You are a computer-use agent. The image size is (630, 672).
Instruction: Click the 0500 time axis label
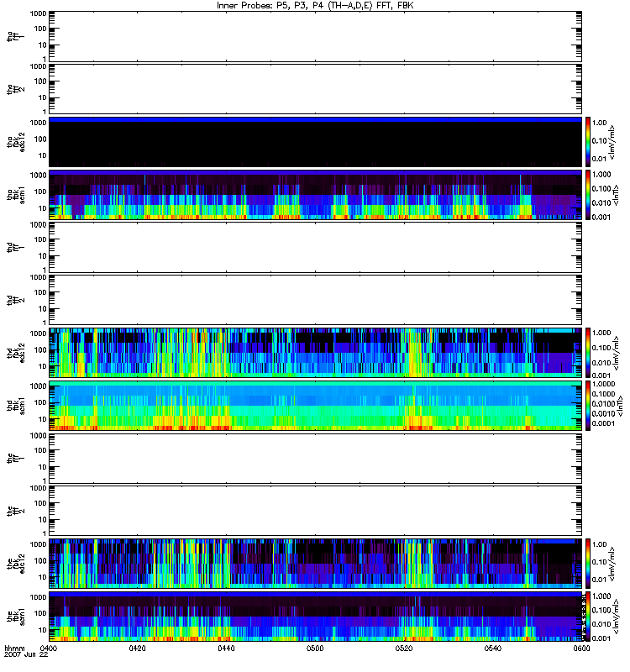coord(315,648)
